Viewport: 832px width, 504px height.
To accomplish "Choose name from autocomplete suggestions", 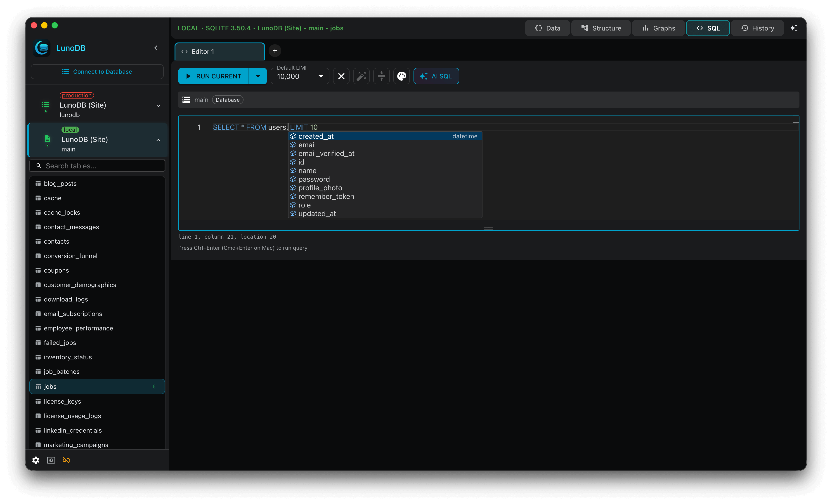I will click(385, 171).
